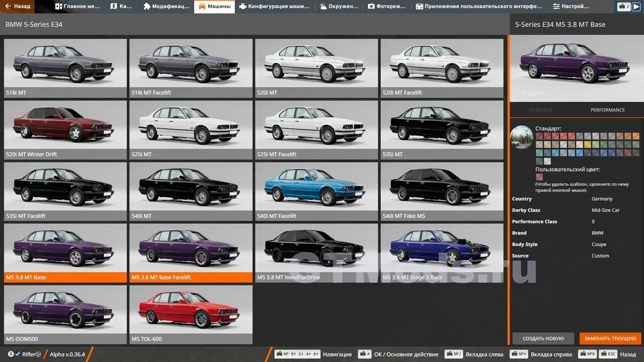This screenshot has width=644, height=362.
Task: Choose the 520i MT Facelift thumbnail
Action: 442,68
